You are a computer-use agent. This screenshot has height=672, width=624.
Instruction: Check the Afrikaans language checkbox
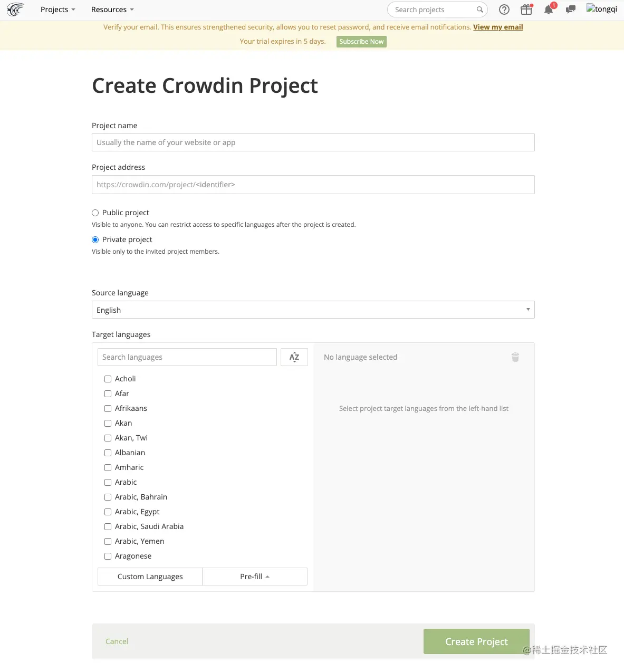[108, 408]
